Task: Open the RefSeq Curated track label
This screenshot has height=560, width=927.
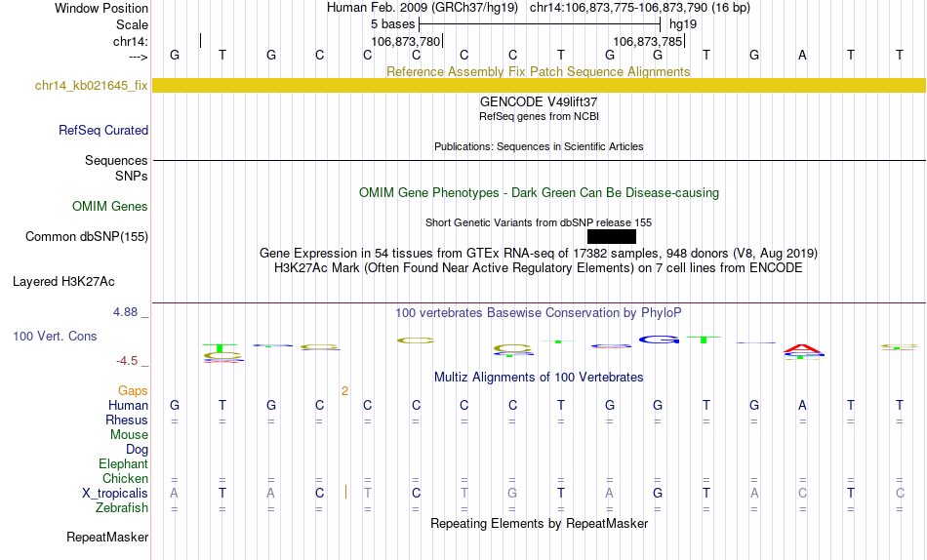Action: (103, 130)
